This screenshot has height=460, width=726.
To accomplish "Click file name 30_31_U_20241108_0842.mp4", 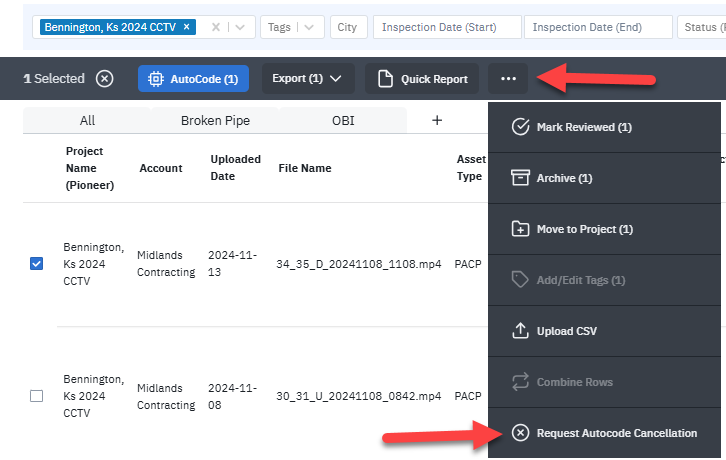I will [359, 396].
